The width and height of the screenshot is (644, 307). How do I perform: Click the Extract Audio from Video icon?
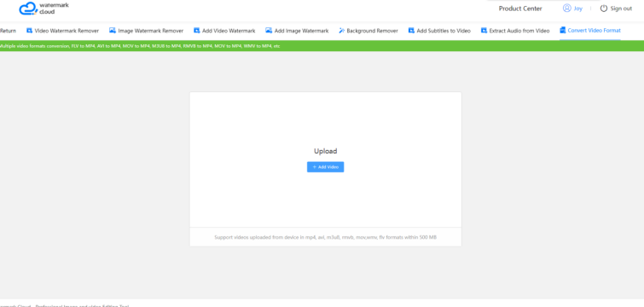(484, 31)
